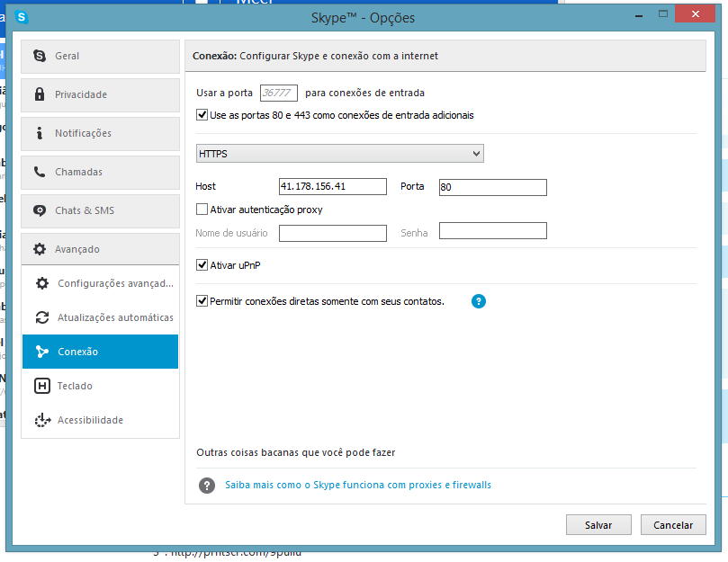This screenshot has width=728, height=562.
Task: Click the Configurações avançadas gear icon
Action: (x=42, y=283)
